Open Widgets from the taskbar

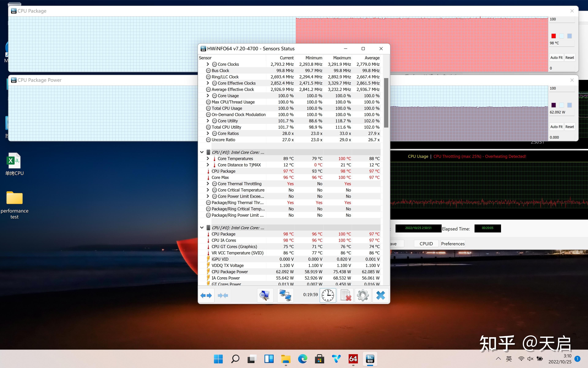click(x=269, y=359)
